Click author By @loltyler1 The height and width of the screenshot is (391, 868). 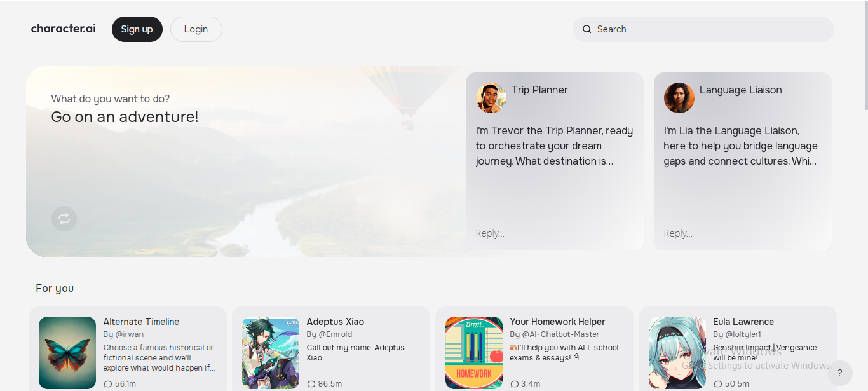point(737,334)
